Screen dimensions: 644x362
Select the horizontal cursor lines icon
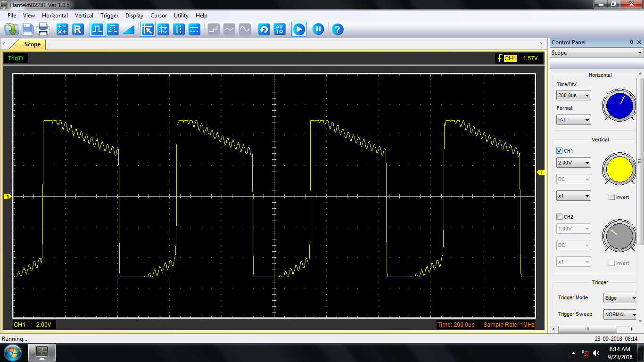point(194,29)
